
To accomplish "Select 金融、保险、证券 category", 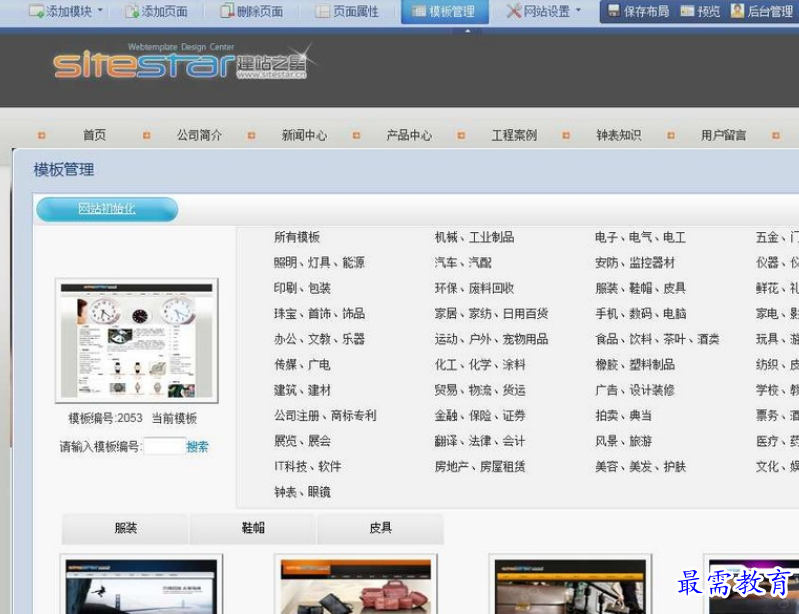I will click(x=480, y=415).
